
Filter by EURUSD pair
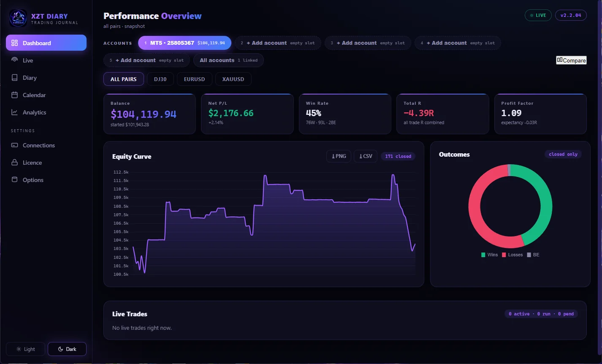(x=195, y=79)
